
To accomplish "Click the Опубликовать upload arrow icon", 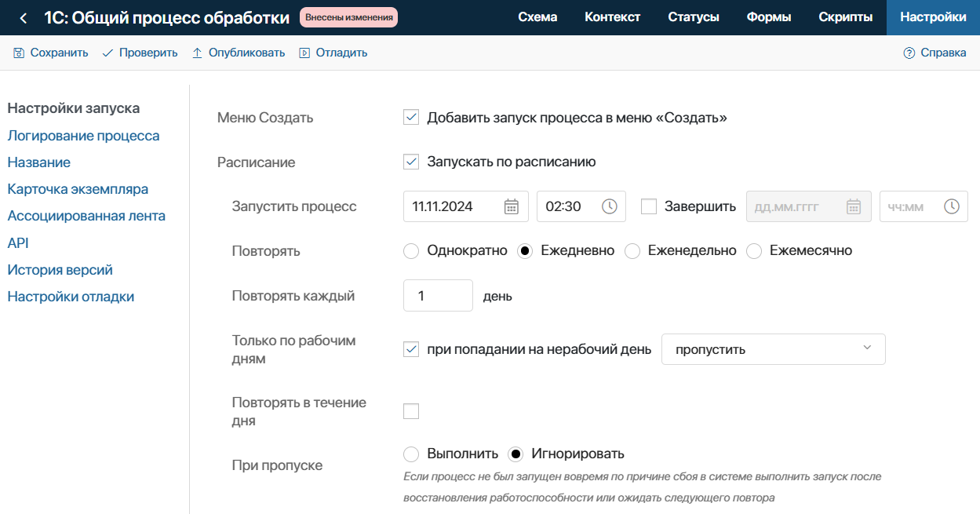I will (197, 53).
